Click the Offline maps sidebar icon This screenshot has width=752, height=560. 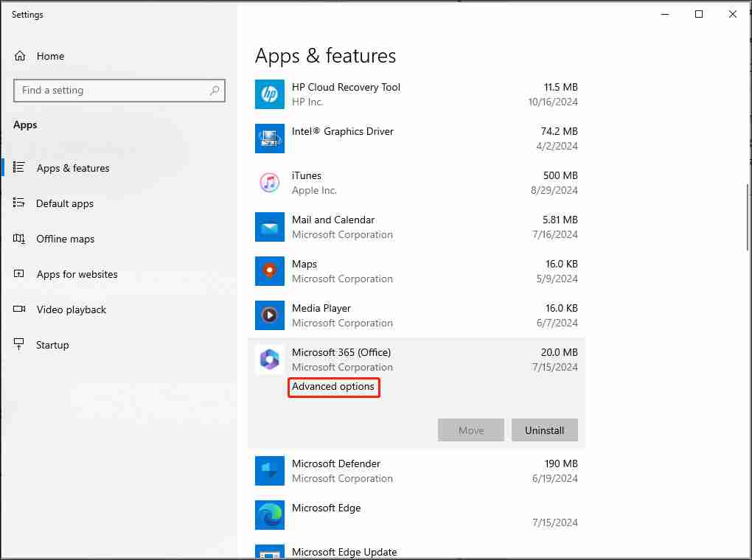click(x=18, y=238)
